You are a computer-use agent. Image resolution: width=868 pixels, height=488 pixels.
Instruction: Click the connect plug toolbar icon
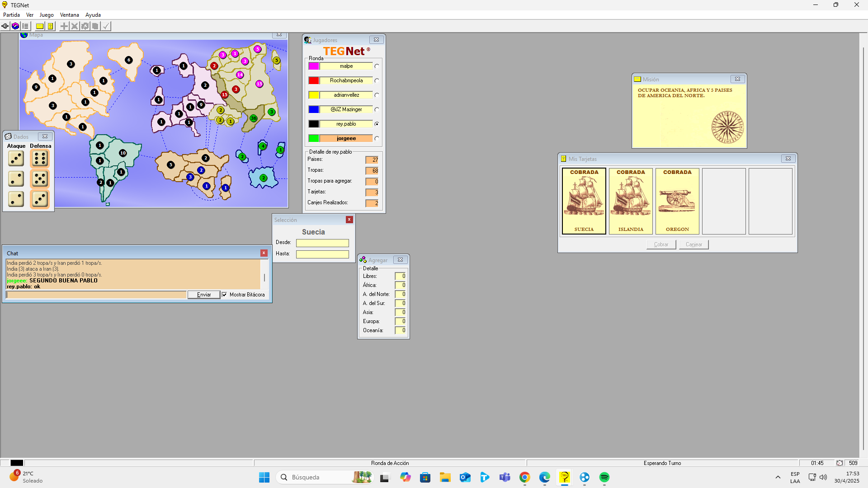click(5, 26)
